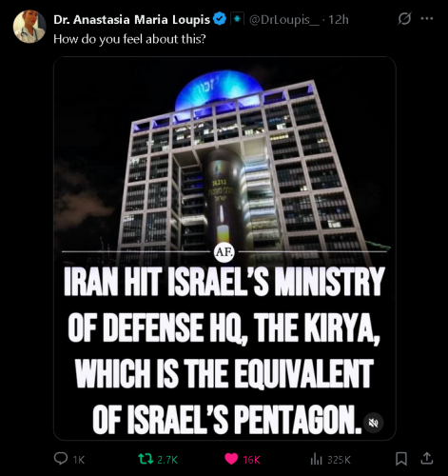
Task: Open the three-dot more options menu
Action: tap(427, 18)
